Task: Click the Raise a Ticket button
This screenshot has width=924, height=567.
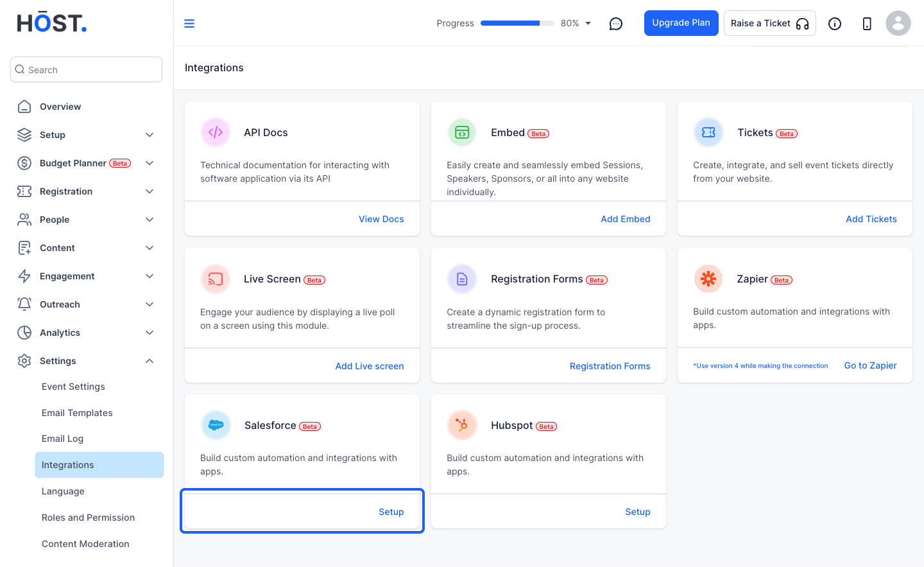Action: [x=770, y=23]
